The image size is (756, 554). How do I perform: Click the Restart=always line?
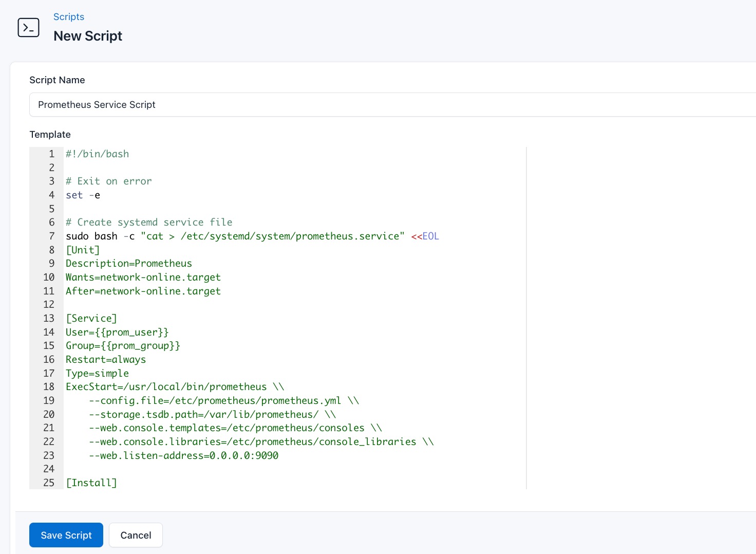(x=105, y=359)
